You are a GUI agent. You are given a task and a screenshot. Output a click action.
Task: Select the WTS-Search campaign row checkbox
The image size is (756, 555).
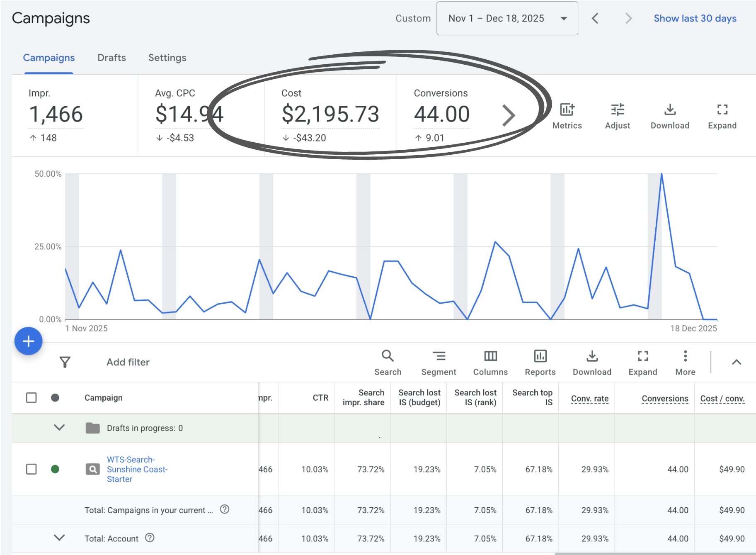click(x=31, y=469)
